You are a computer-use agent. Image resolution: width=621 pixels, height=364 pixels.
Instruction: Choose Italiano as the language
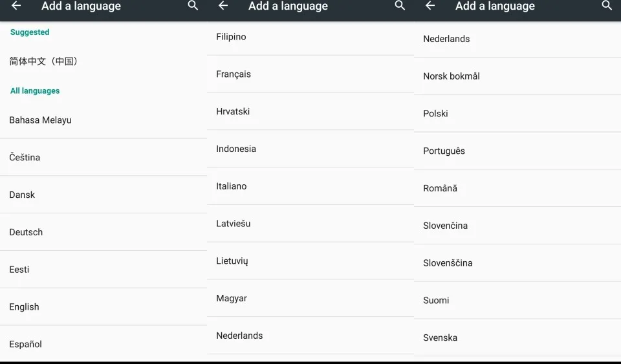point(231,186)
